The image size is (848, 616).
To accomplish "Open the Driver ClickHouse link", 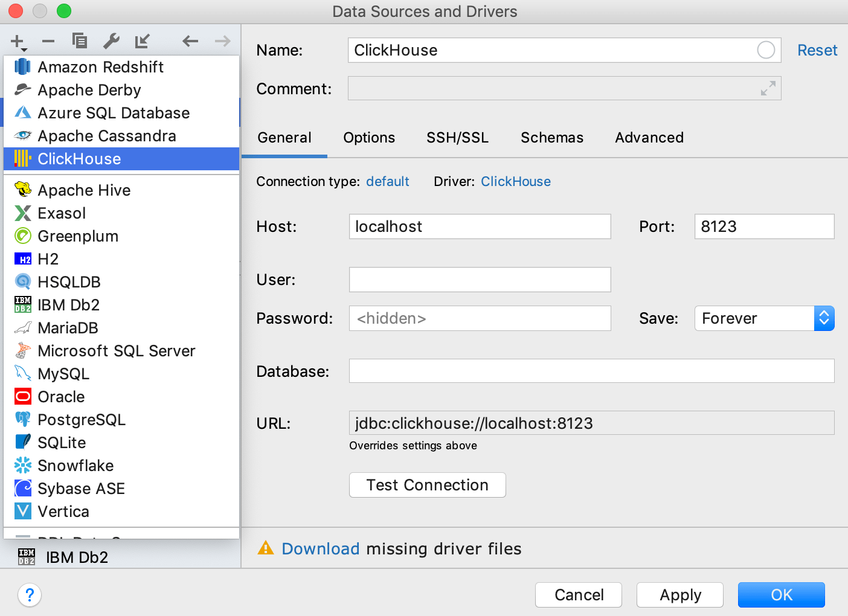I will point(516,181).
